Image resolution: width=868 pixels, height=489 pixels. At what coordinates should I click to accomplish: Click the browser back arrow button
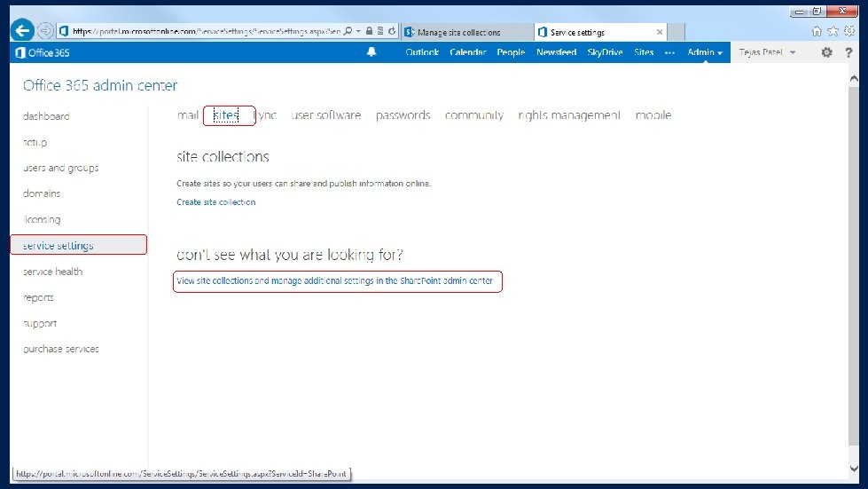pyautogui.click(x=23, y=30)
